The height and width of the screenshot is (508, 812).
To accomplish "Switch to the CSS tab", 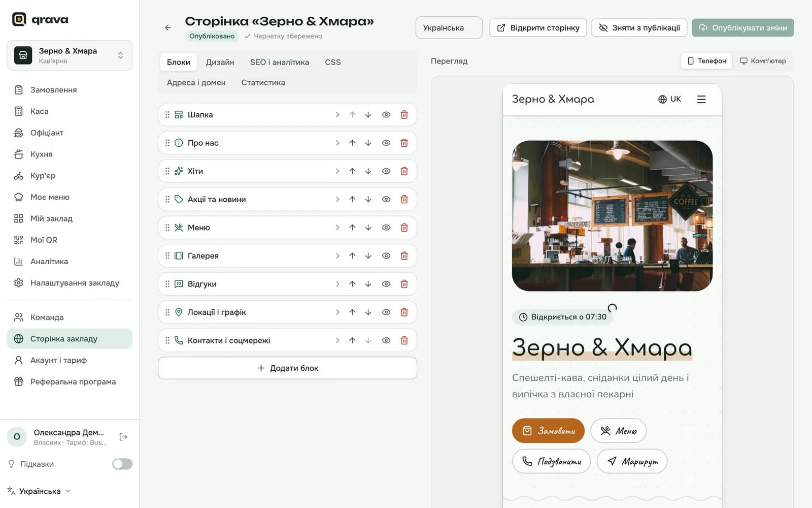I will 332,62.
